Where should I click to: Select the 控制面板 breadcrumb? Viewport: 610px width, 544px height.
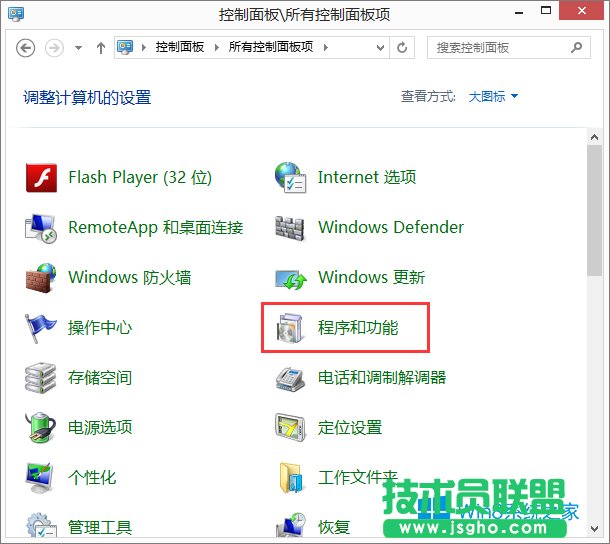point(180,47)
